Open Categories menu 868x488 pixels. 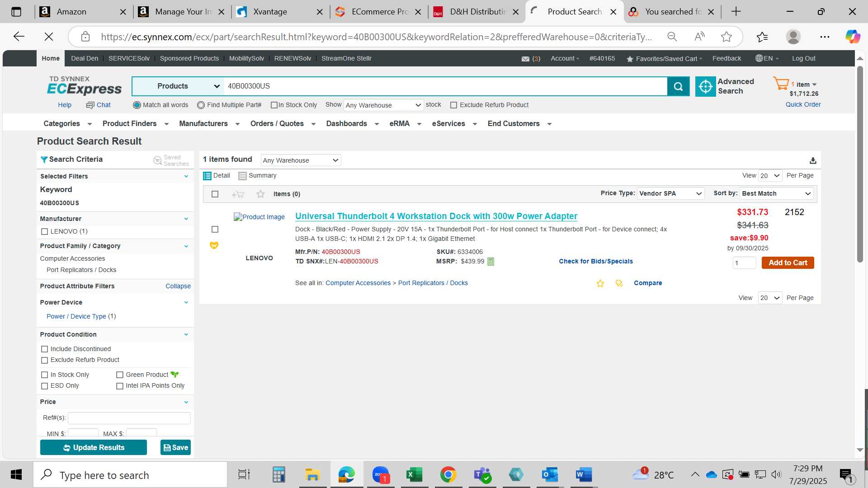[67, 124]
